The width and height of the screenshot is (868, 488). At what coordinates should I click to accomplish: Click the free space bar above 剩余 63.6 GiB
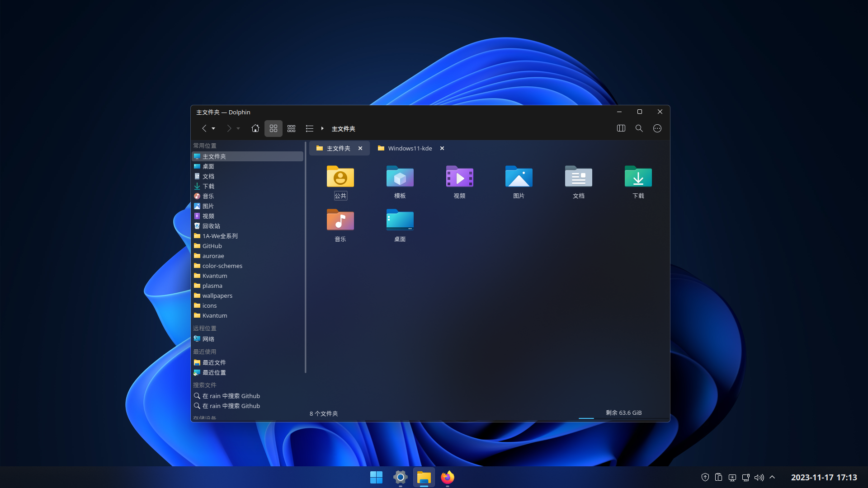click(623, 418)
